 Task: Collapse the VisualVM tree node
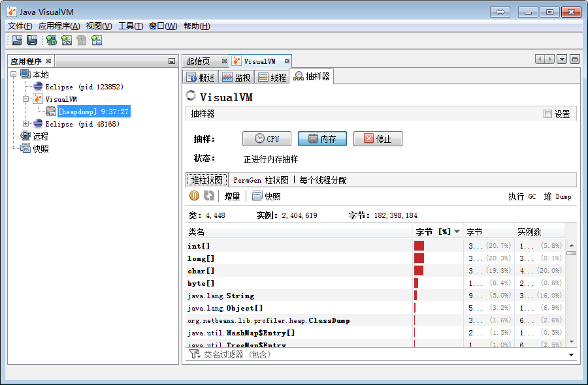tap(26, 99)
